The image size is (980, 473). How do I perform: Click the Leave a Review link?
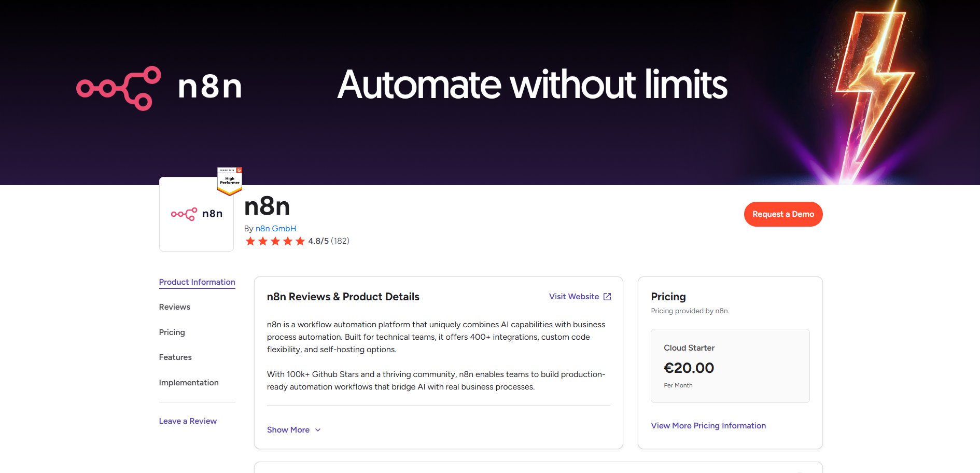188,421
